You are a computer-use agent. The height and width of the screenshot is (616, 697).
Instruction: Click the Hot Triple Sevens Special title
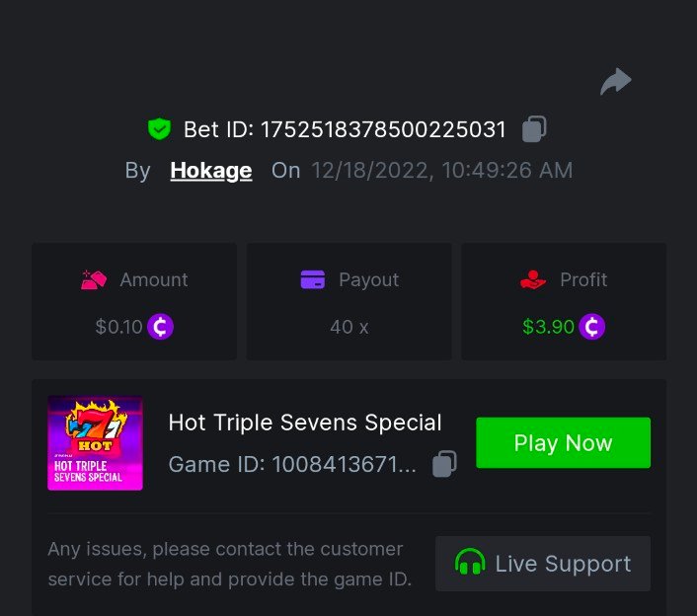[305, 423]
